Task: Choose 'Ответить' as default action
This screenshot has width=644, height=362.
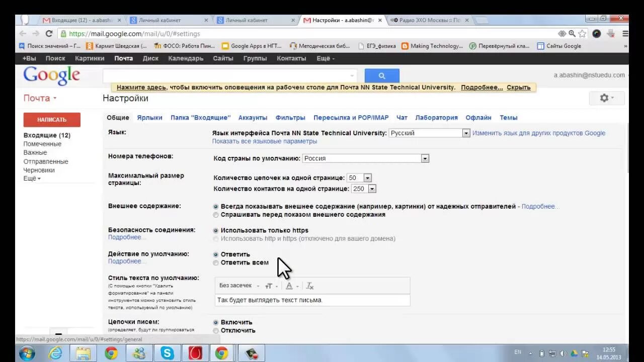Action: [x=216, y=254]
